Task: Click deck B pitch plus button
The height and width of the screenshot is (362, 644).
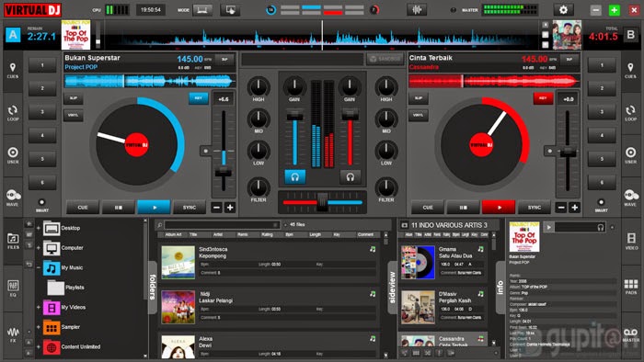Action: click(575, 208)
